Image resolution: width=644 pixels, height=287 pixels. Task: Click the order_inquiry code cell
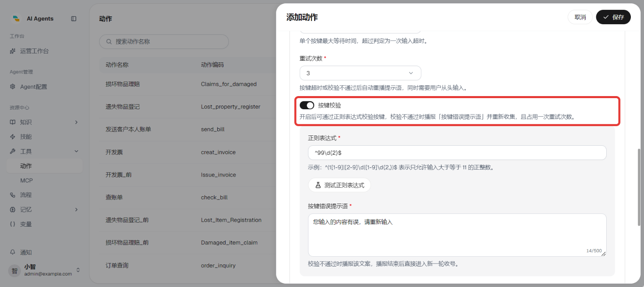point(218,265)
